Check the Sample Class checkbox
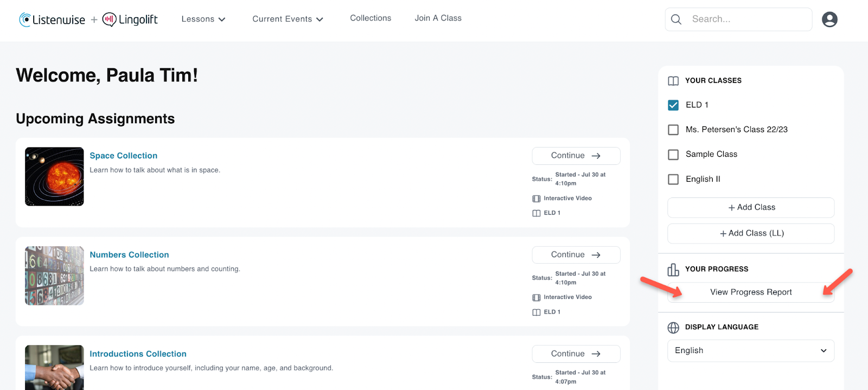This screenshot has width=868, height=390. [673, 155]
